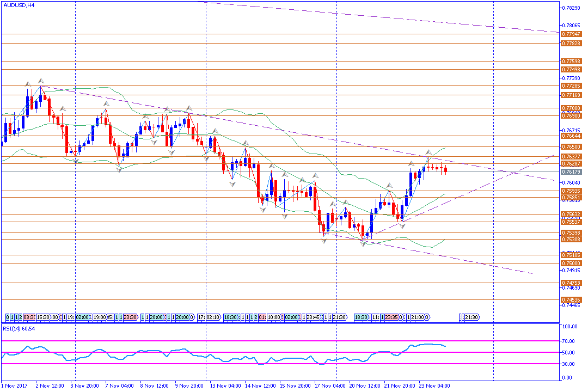
Task: Click the 0.76377 level label
Action: (571, 157)
